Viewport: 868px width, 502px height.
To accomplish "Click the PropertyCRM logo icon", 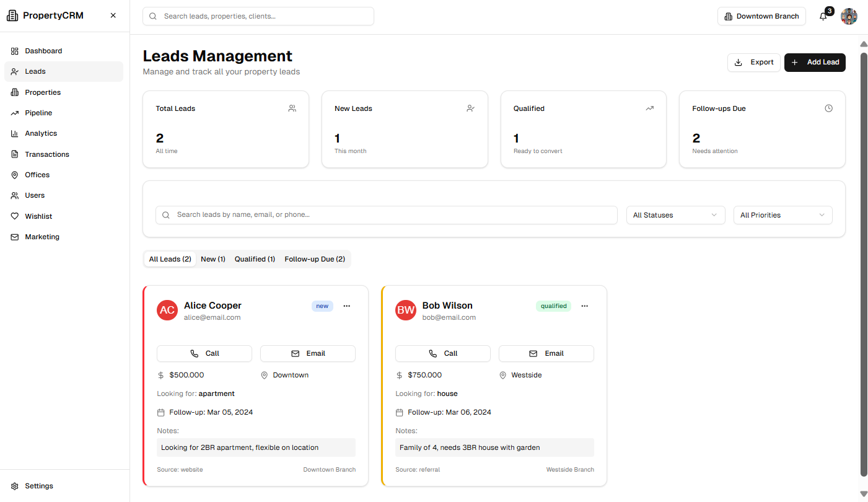I will point(12,15).
